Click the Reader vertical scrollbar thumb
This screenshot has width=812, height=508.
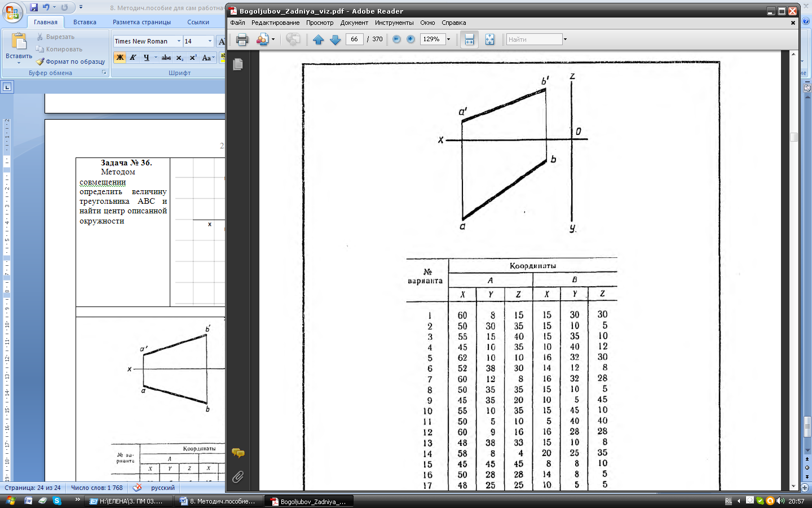794,137
